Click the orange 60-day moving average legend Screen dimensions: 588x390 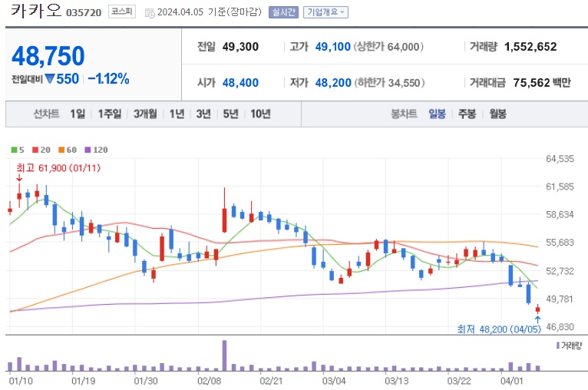click(68, 150)
